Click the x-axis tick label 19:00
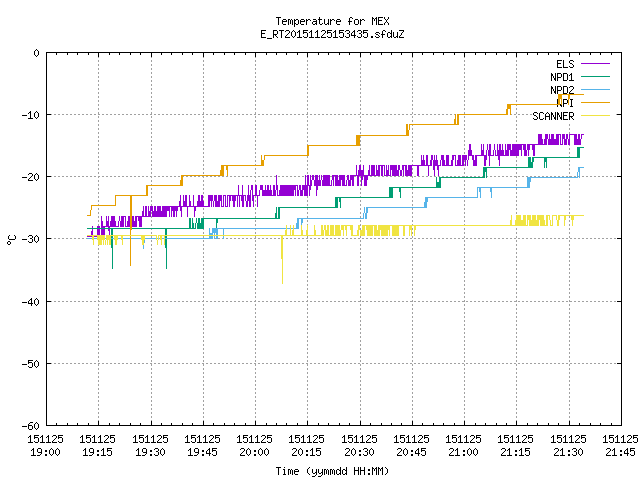The height and width of the screenshot is (480, 640). 45,452
